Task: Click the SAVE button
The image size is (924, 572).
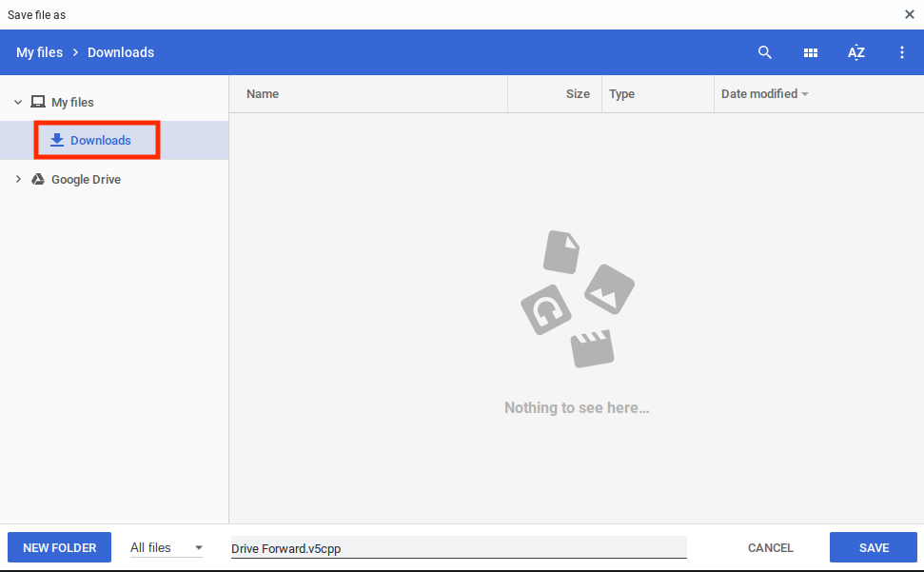Action: pos(873,547)
